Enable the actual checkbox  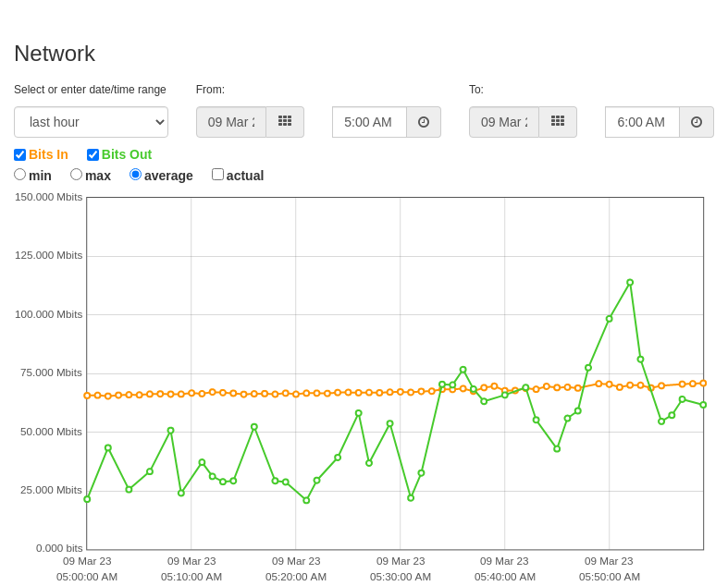[x=217, y=175]
